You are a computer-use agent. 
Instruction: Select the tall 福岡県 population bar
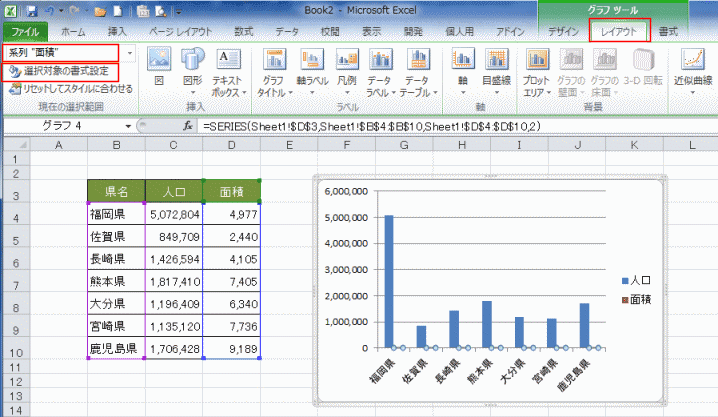(x=388, y=280)
